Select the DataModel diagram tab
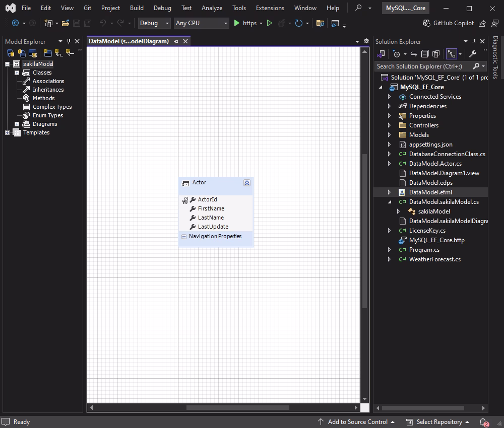 pos(129,41)
